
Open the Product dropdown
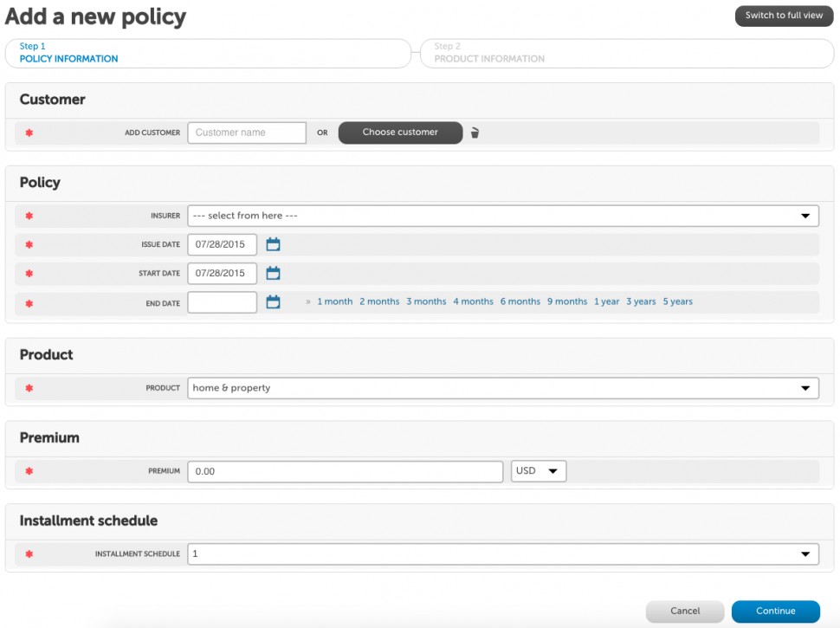click(x=503, y=388)
